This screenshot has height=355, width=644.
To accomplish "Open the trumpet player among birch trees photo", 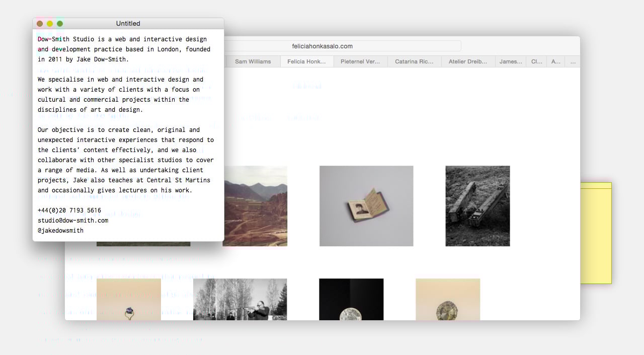I will [x=240, y=299].
